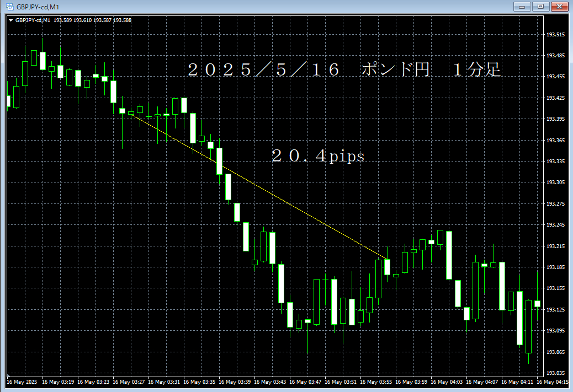
Task: Click the trendline's ending anchor near 03:55
Action: tap(388, 259)
